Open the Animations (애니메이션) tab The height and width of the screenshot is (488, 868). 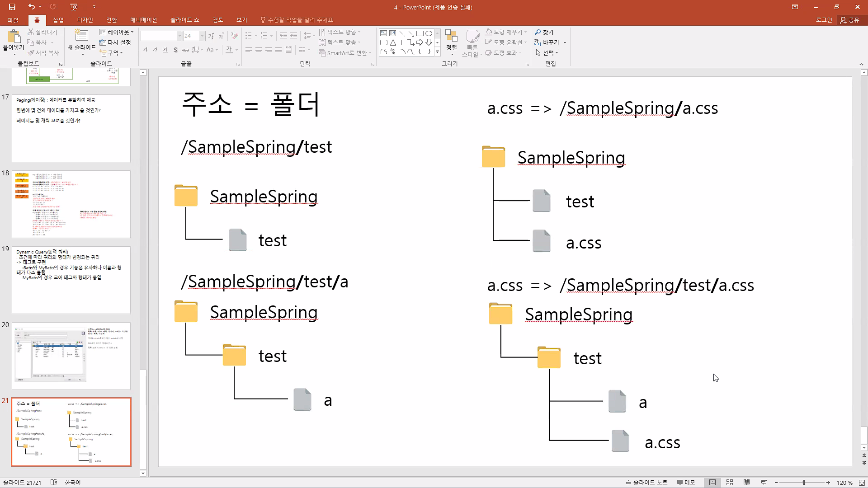click(x=143, y=20)
